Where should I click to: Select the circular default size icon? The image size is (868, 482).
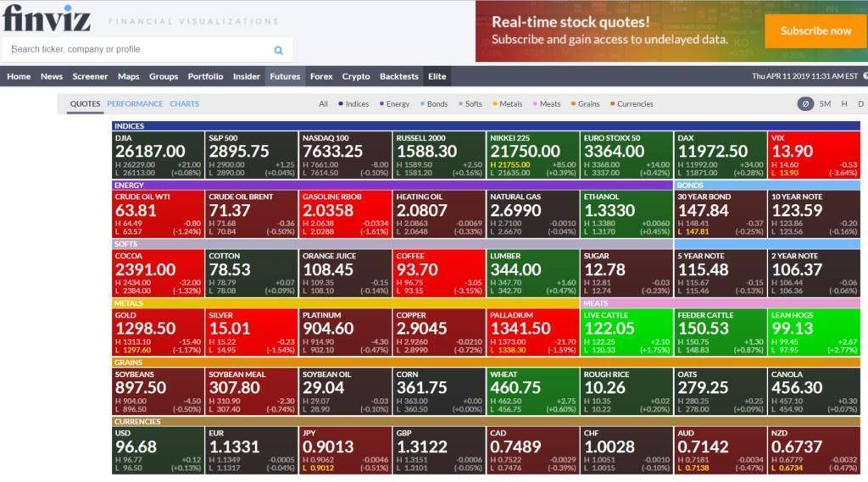point(804,104)
